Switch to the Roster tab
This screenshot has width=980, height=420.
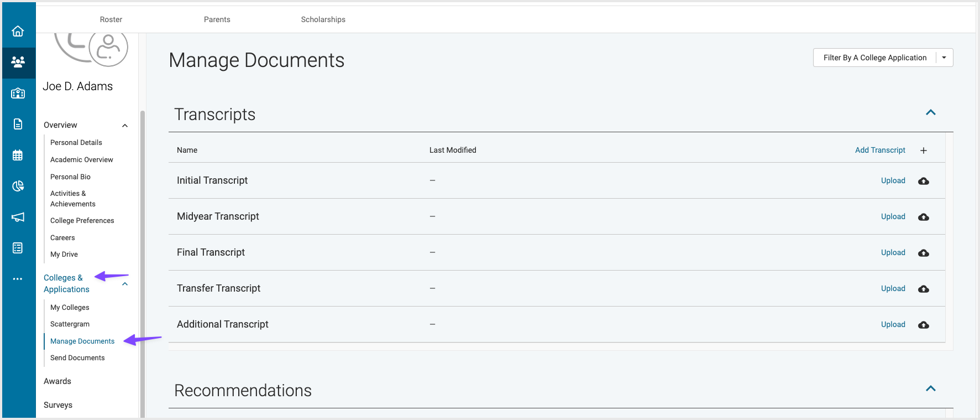pos(111,19)
